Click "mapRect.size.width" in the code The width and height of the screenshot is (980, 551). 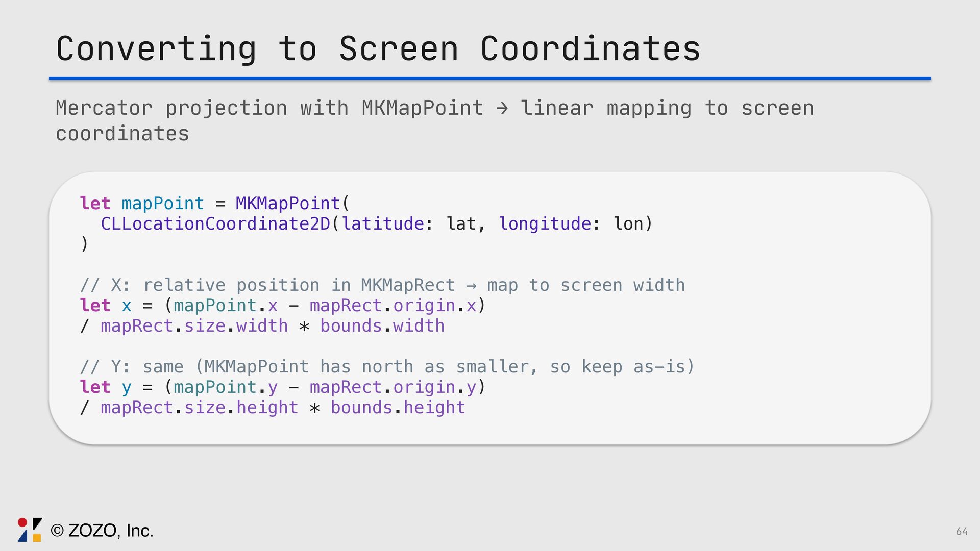pos(194,326)
